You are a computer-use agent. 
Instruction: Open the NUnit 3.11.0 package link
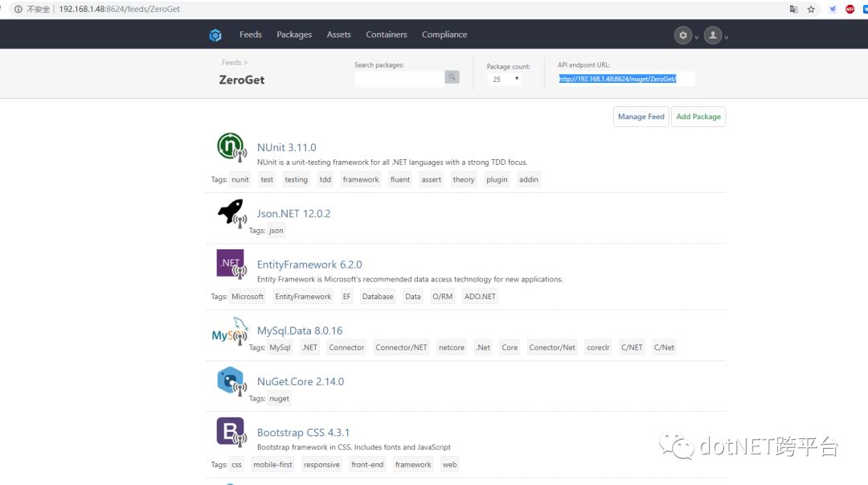coord(287,147)
